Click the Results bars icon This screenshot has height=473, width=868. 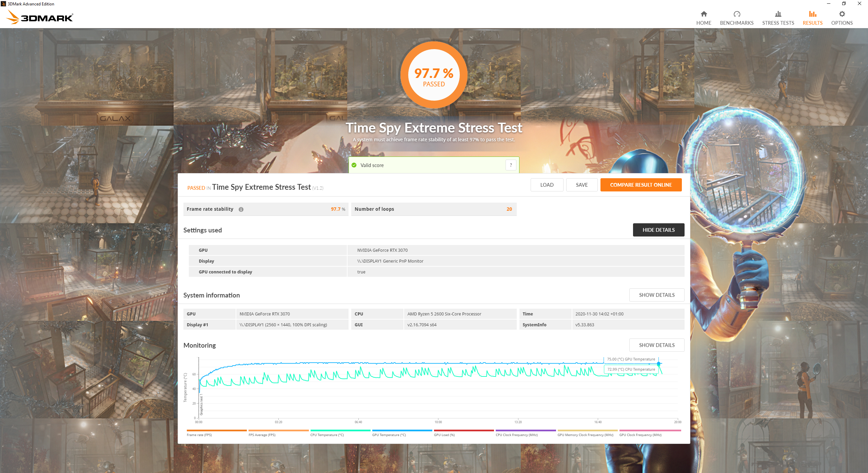pyautogui.click(x=812, y=14)
